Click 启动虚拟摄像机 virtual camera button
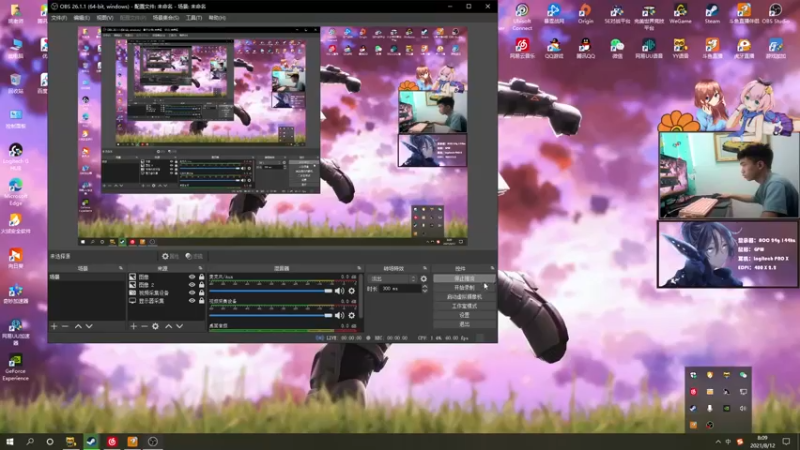 tap(464, 297)
